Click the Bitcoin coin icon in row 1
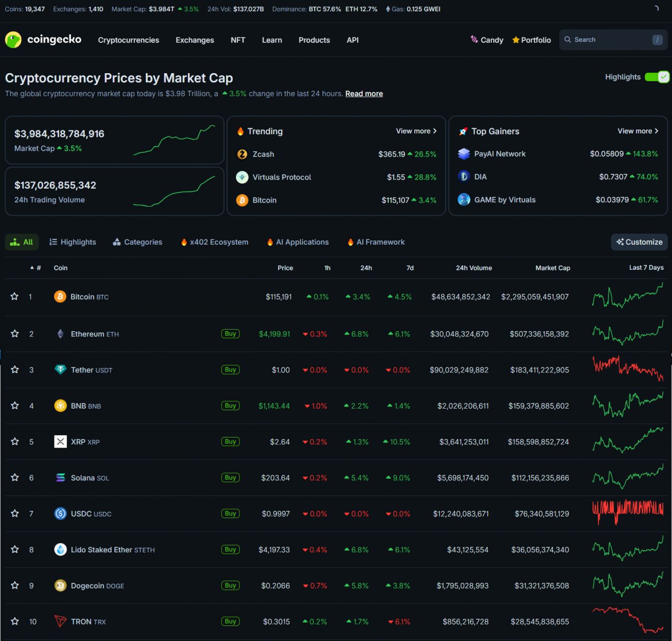 [x=60, y=296]
